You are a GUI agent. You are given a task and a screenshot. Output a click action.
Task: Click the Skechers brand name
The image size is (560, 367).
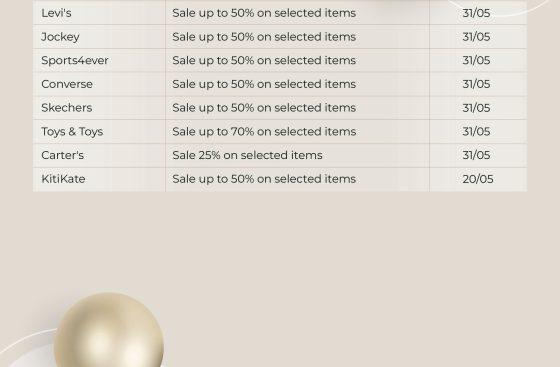(66, 108)
